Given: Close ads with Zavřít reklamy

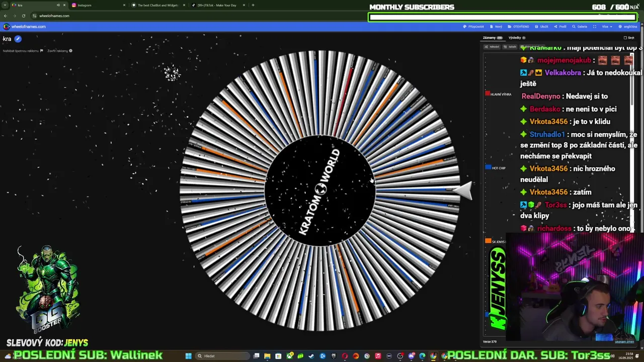Looking at the screenshot, I should click(59, 51).
